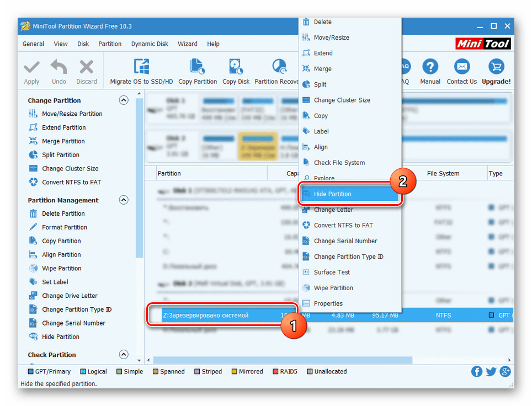Image resolution: width=532 pixels, height=406 pixels.
Task: Choose Label in context menu
Action: (350, 131)
